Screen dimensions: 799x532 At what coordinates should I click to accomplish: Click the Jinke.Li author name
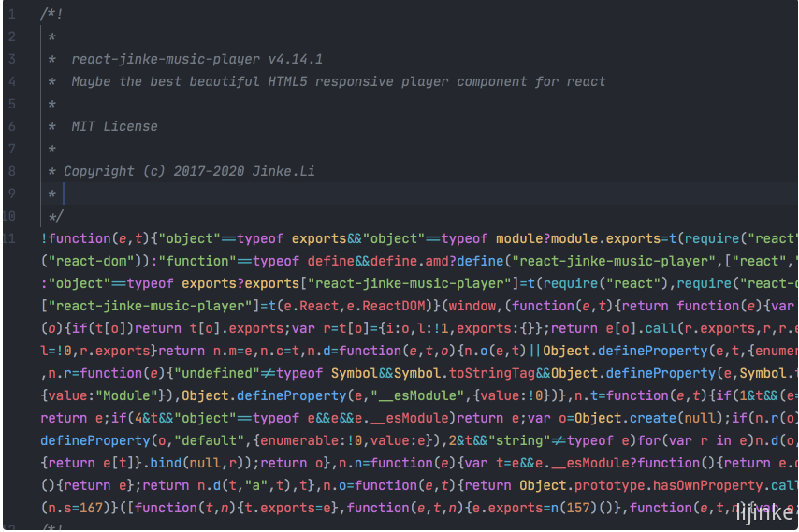tap(283, 171)
